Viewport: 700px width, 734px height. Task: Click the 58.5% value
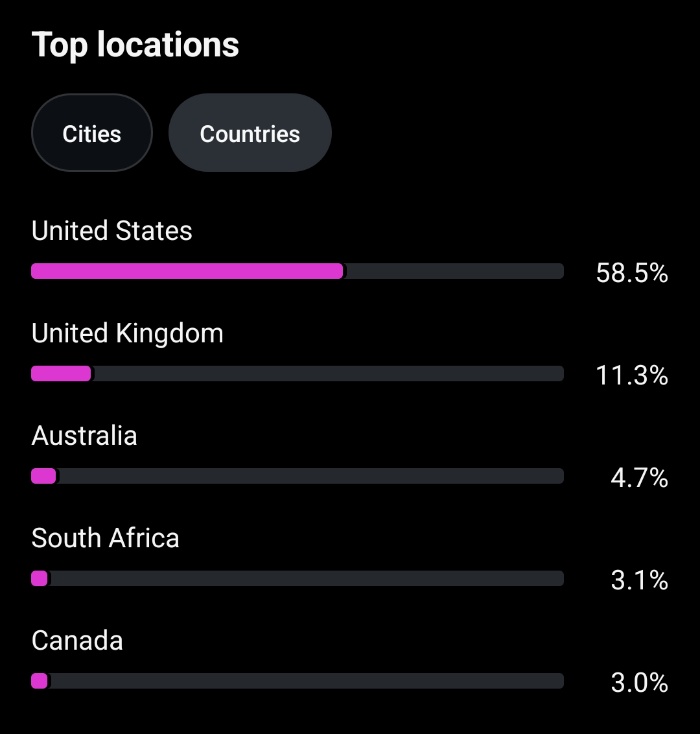point(632,273)
